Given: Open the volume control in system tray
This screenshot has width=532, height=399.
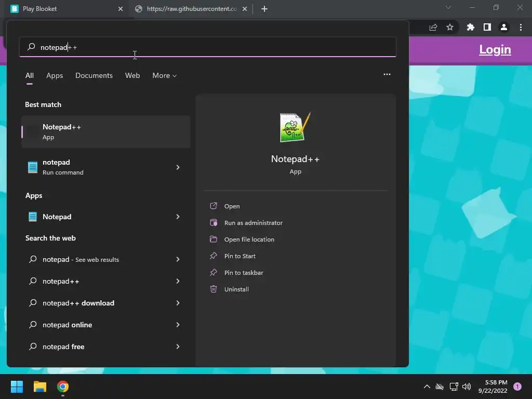Looking at the screenshot, I should (x=467, y=387).
